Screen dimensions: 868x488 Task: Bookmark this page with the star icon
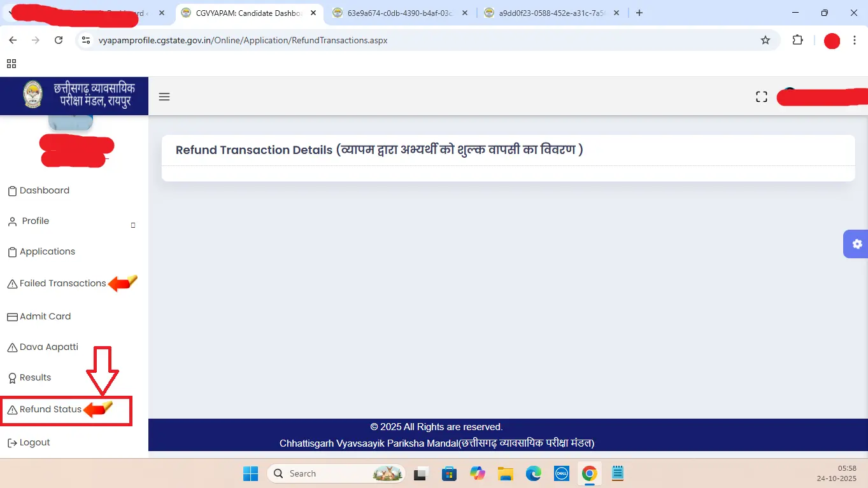[765, 40]
